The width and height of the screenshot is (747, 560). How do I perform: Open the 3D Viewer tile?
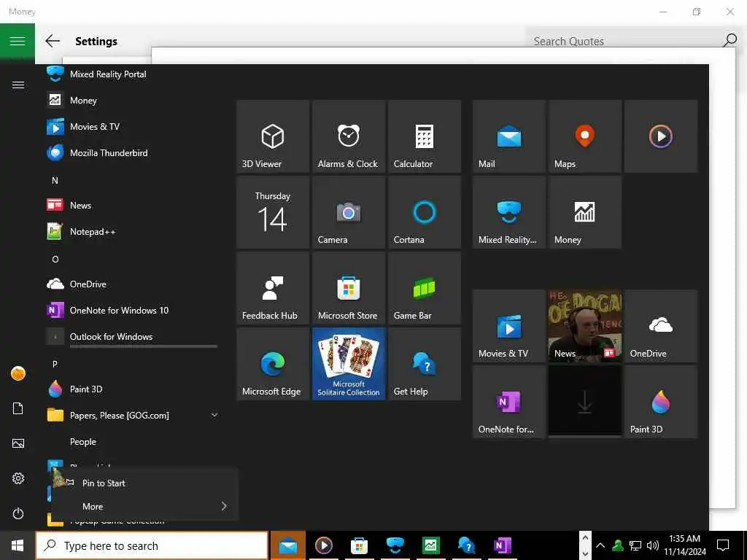pyautogui.click(x=273, y=136)
